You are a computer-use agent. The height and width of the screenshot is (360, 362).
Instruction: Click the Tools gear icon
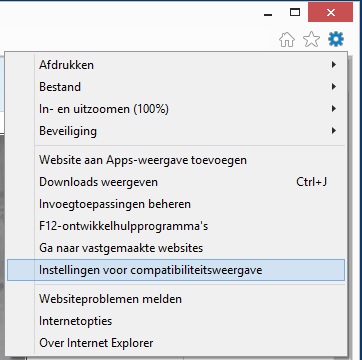pyautogui.click(x=336, y=39)
